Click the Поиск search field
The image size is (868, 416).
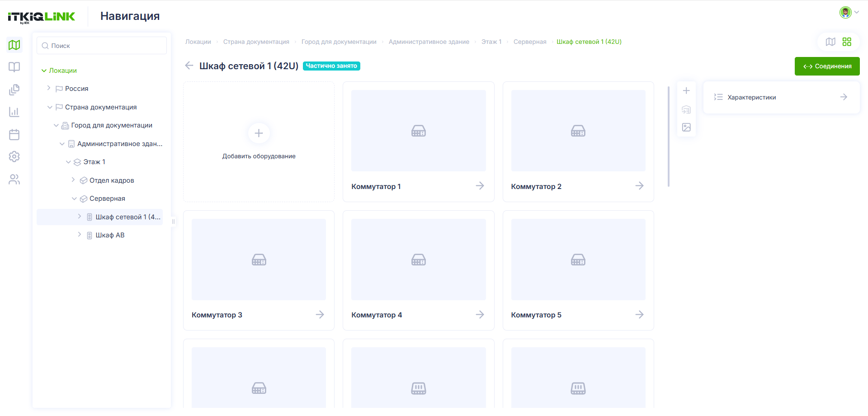[x=102, y=46]
